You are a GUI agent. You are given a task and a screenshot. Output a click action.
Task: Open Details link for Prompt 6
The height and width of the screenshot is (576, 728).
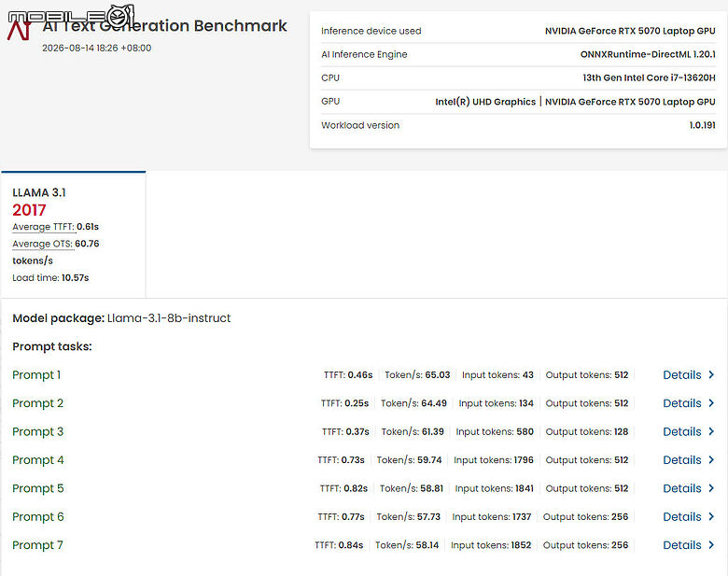pyautogui.click(x=682, y=516)
